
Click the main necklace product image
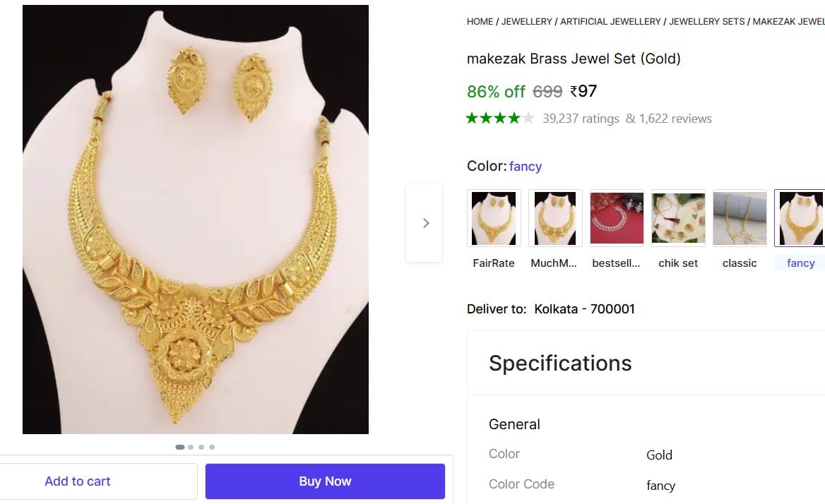[196, 220]
